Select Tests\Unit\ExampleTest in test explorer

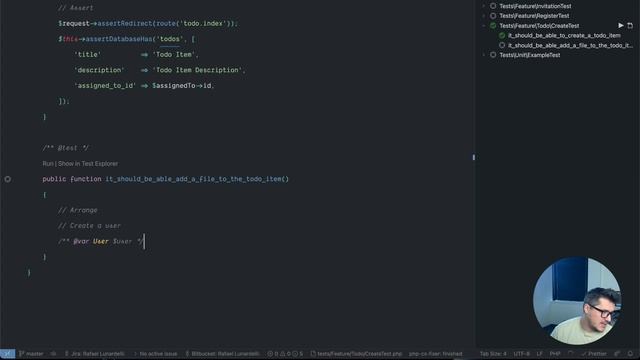click(530, 55)
